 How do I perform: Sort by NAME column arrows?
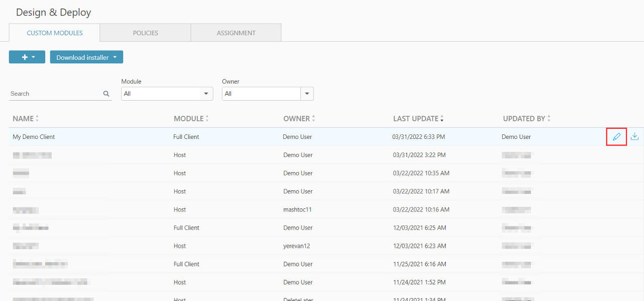[x=37, y=119]
